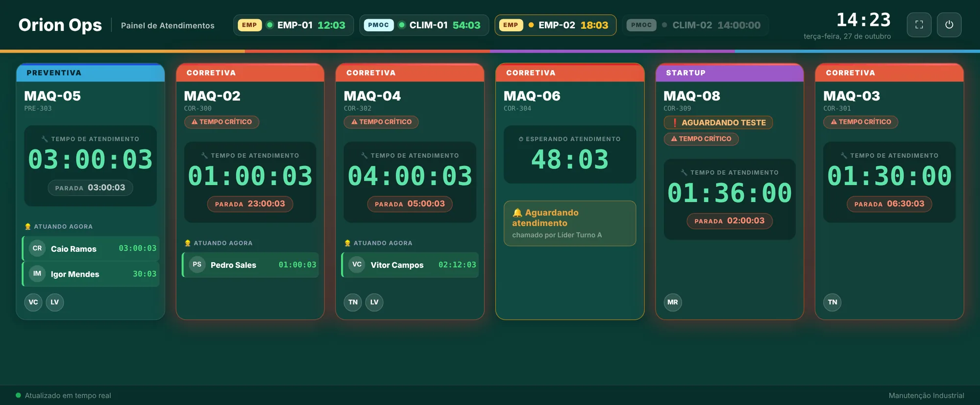This screenshot has height=405, width=980.
Task: Click the clock icon on MAQ-06 waiting timer
Action: [x=521, y=139]
